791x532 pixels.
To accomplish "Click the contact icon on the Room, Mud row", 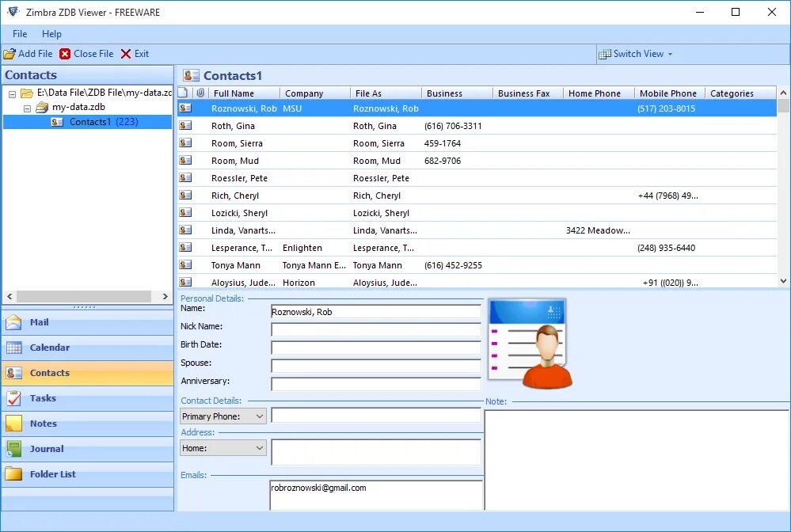I will [185, 160].
